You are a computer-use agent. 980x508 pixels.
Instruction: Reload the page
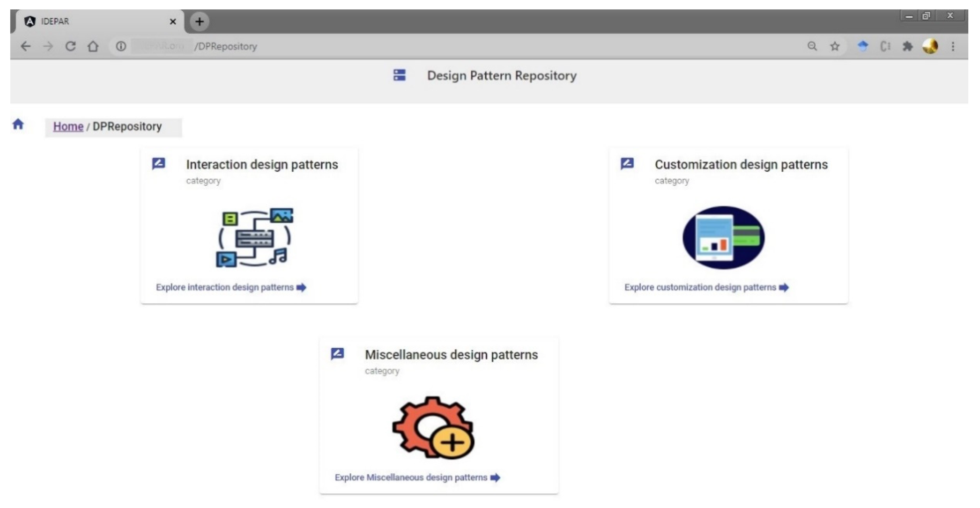click(70, 47)
